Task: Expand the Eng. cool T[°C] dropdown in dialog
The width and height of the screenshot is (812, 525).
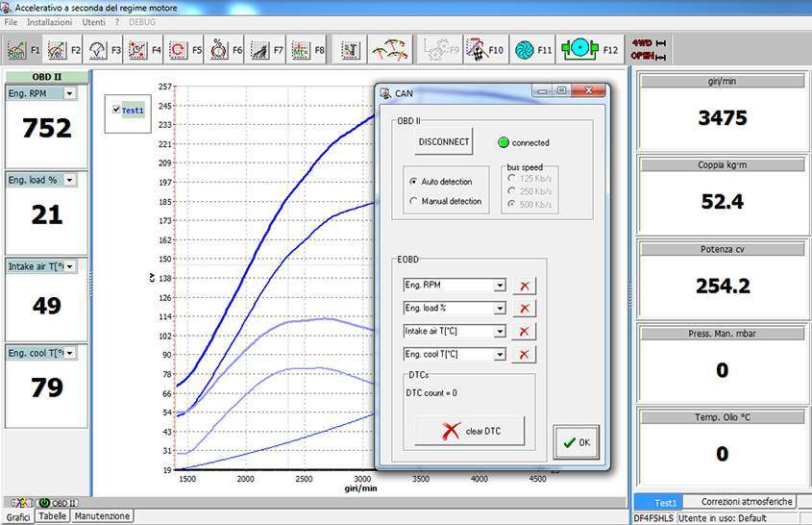Action: 499,355
